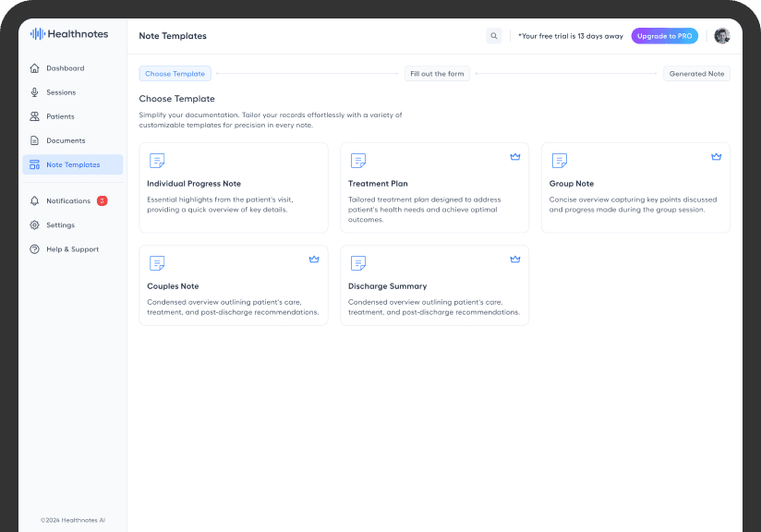Navigate to Documents in sidebar
The width and height of the screenshot is (761, 532).
coord(66,140)
